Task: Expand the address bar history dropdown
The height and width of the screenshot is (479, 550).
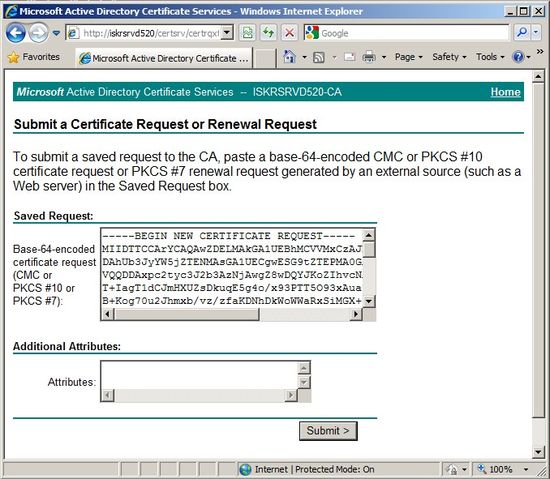Action: coord(227,33)
